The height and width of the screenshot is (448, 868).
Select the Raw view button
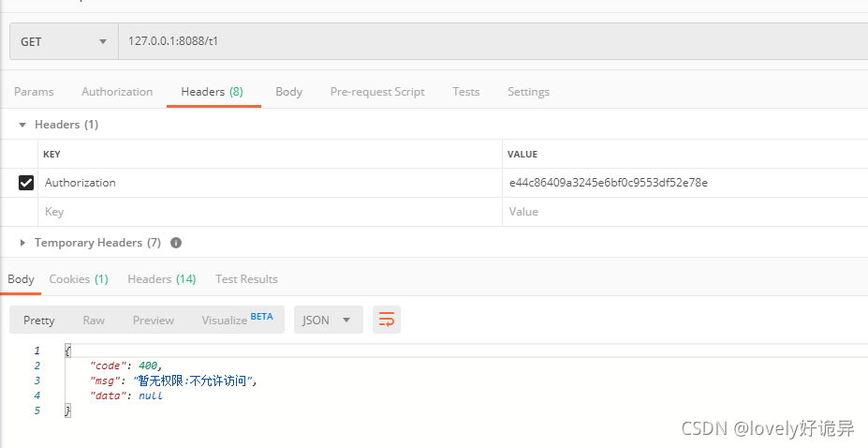94,321
